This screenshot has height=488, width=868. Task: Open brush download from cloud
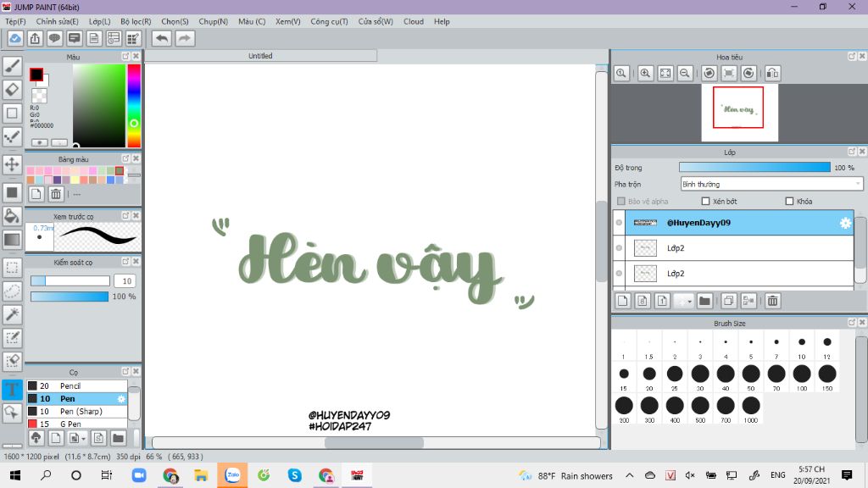36,438
